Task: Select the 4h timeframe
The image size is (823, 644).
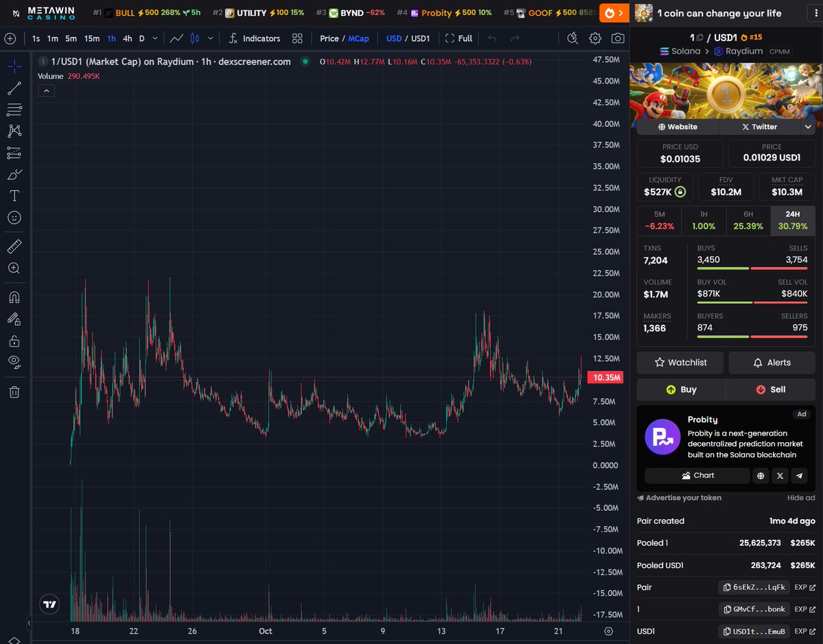Action: [x=128, y=38]
